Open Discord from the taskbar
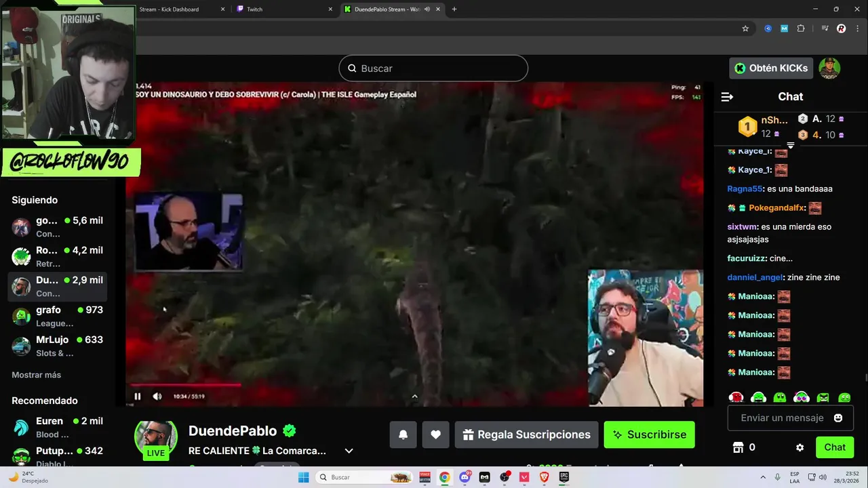This screenshot has width=868, height=488. [465, 477]
